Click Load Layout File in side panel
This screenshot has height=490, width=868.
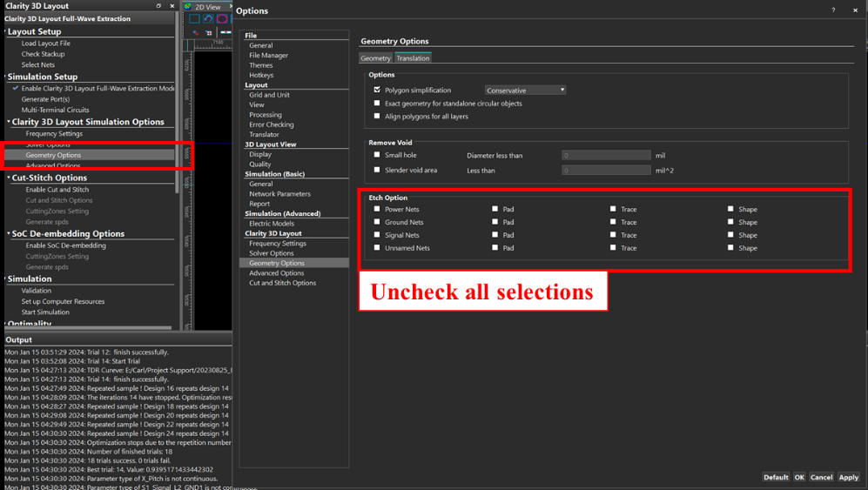(x=45, y=44)
